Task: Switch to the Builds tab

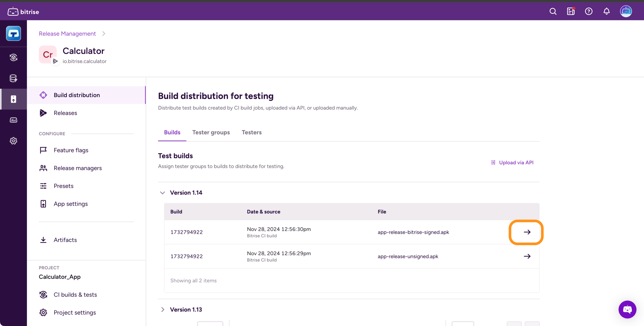Action: click(172, 132)
